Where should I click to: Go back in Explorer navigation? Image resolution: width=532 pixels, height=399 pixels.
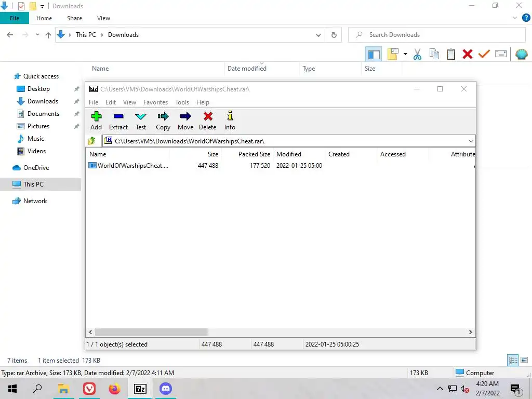[x=10, y=35]
